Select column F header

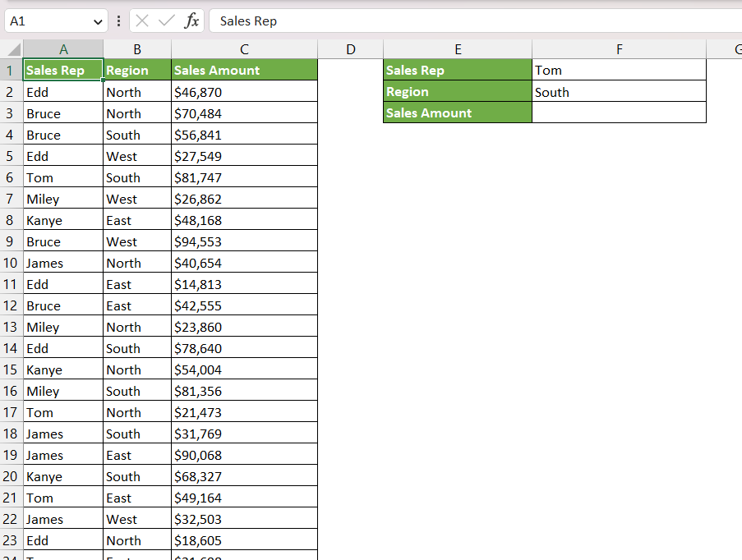tap(619, 49)
